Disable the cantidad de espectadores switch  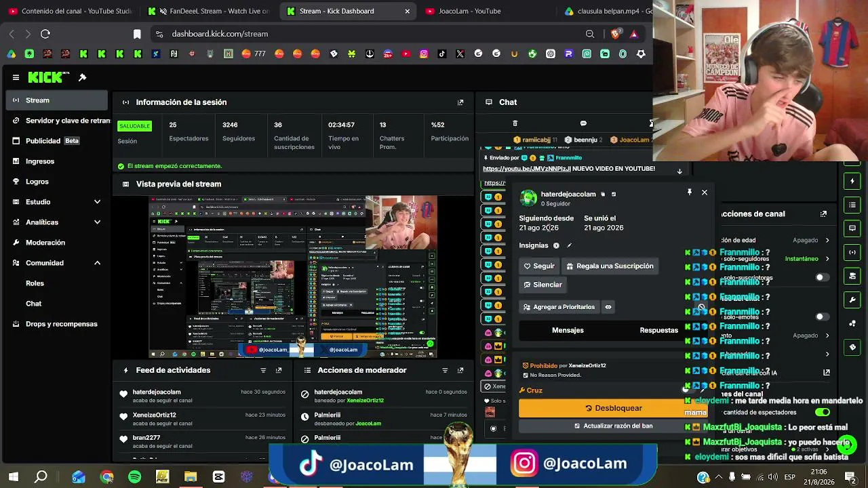[823, 412]
